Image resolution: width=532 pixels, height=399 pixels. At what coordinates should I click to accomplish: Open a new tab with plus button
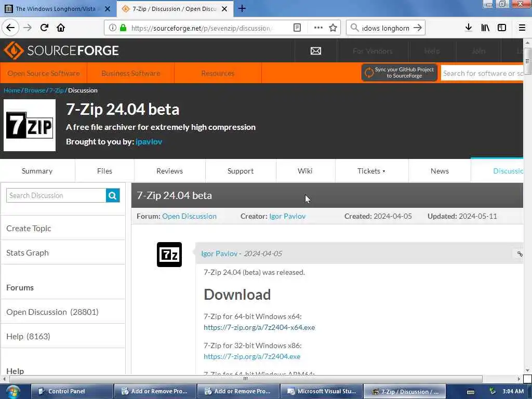242,8
